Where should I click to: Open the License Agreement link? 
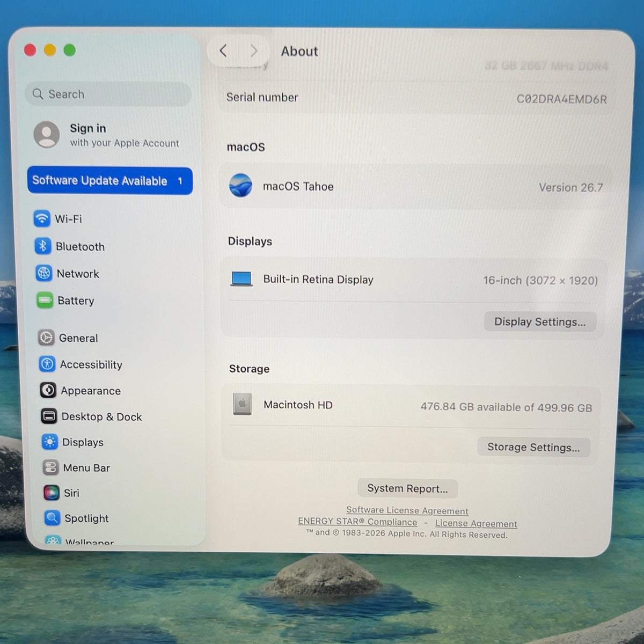tap(476, 523)
